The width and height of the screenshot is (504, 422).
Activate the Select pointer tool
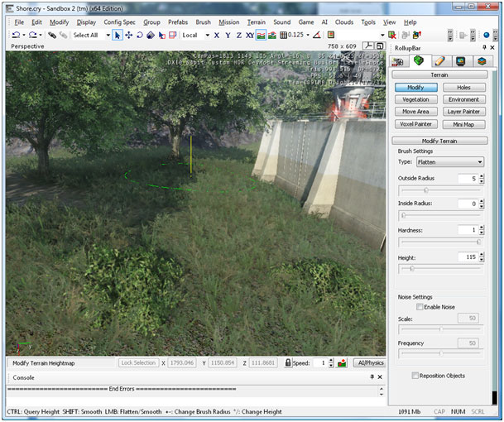tap(118, 35)
